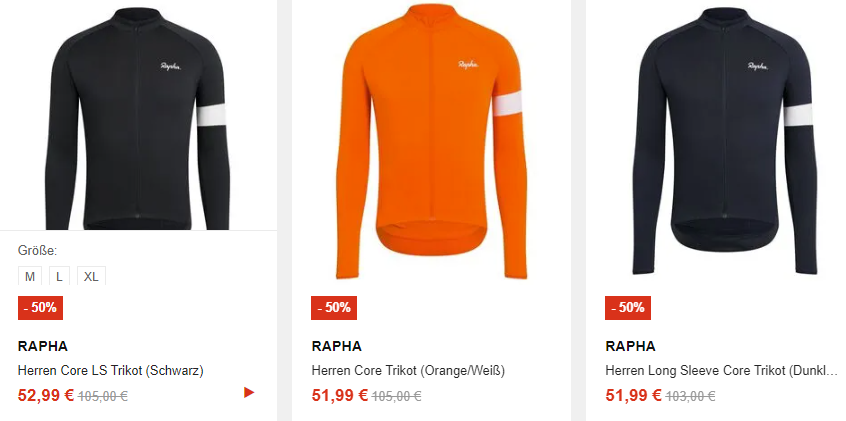Select size L
The height and width of the screenshot is (421, 846).
[x=59, y=276]
